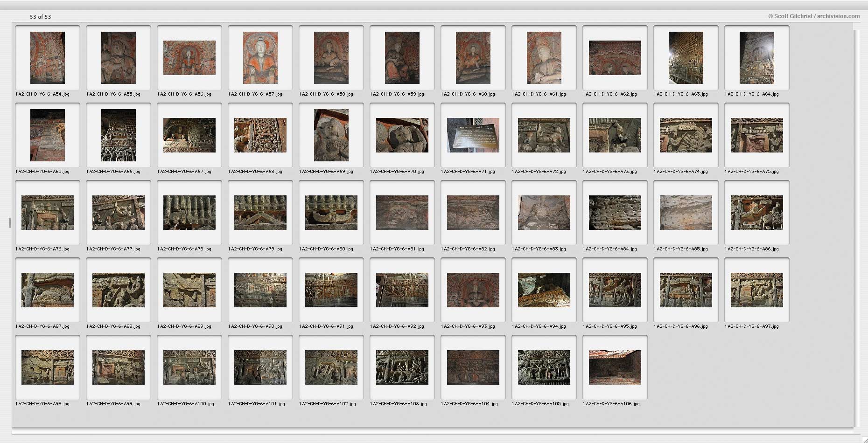Screen dimensions: 868x443
Task: Select the filename 1A2-CH-D-YG-6-A83.jpg
Action: pyautogui.click(x=539, y=249)
